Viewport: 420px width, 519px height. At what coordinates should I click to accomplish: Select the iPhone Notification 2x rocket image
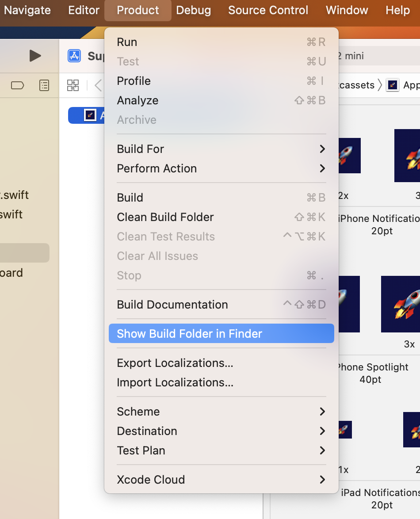tap(350, 156)
